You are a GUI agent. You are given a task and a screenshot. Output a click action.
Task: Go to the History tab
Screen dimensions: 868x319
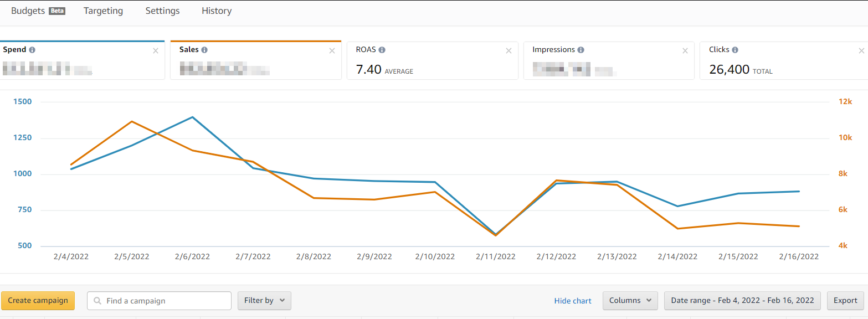tap(217, 11)
